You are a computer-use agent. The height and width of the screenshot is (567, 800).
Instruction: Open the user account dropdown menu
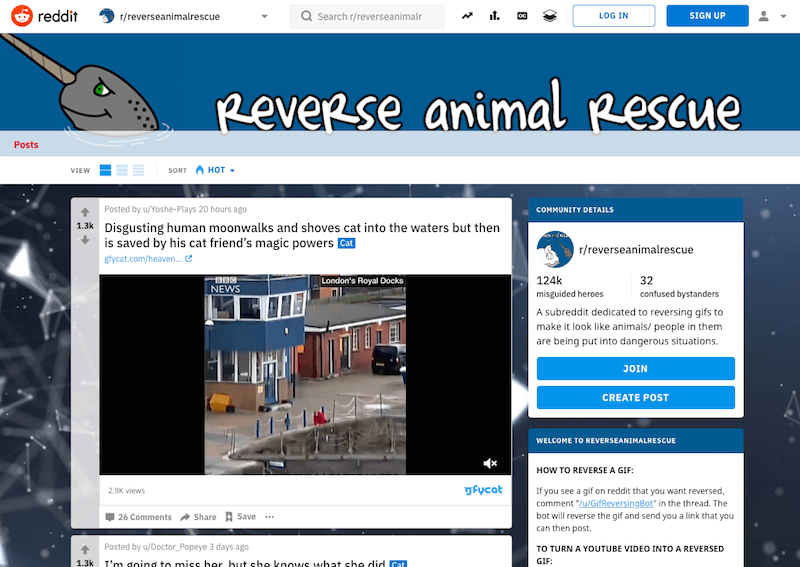[x=771, y=16]
